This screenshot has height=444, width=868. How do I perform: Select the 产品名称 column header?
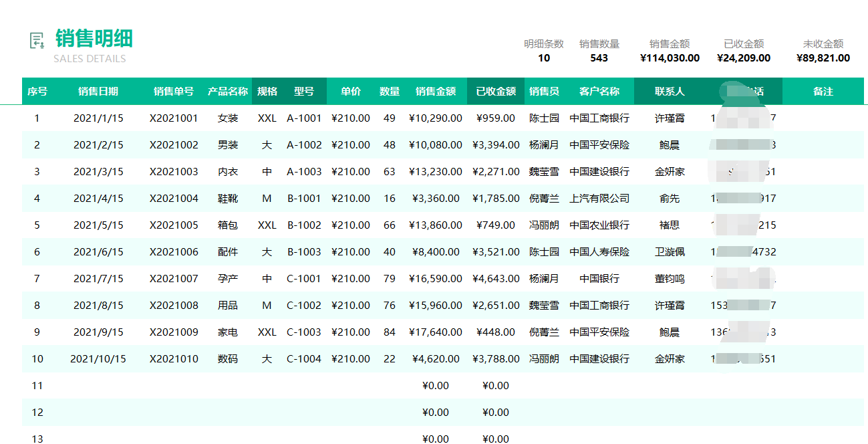228,92
